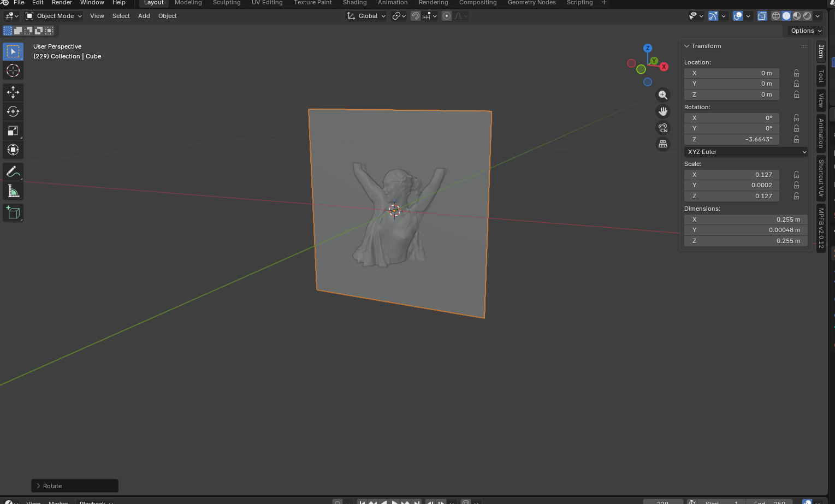Screen dimensions: 835x504
Task: Activate the Move tool
Action: [13, 92]
